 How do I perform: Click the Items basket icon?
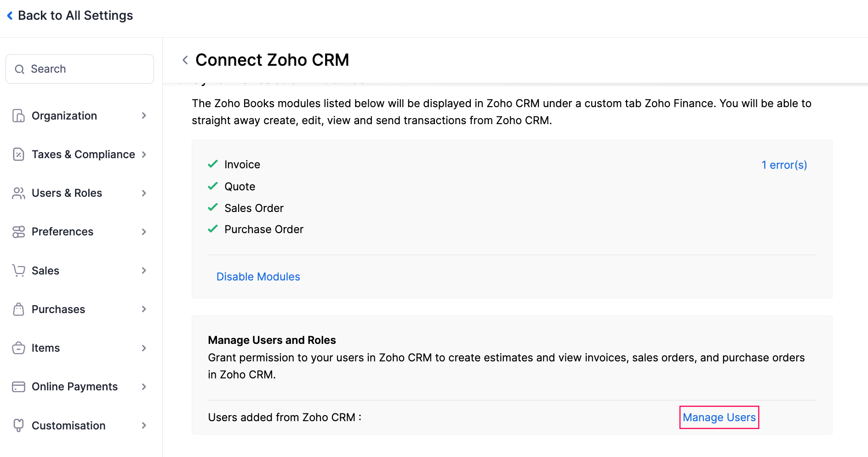tap(18, 348)
